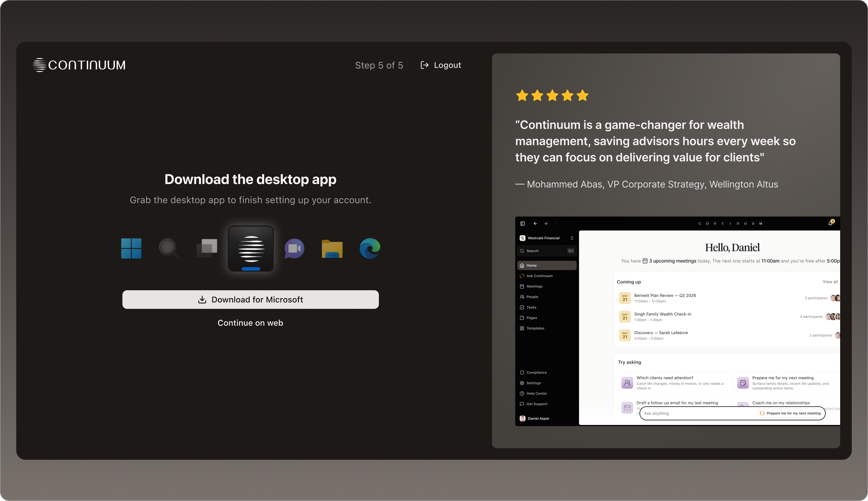
Task: Click the Prepare me for my next meeting card
Action: click(787, 383)
